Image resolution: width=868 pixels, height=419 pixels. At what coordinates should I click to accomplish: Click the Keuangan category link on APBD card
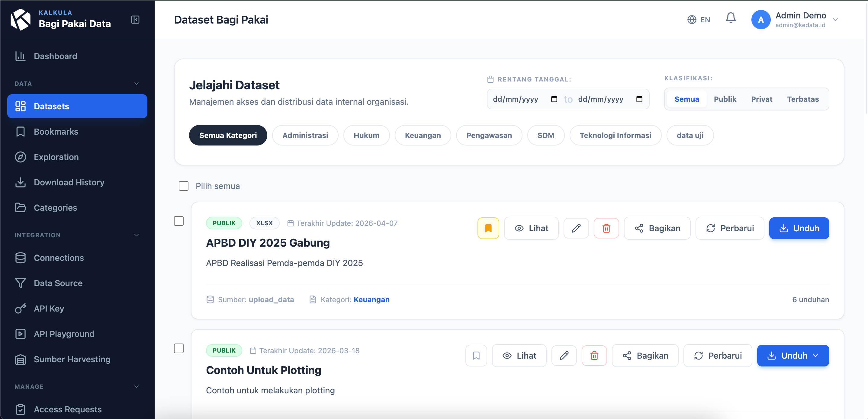pos(371,299)
